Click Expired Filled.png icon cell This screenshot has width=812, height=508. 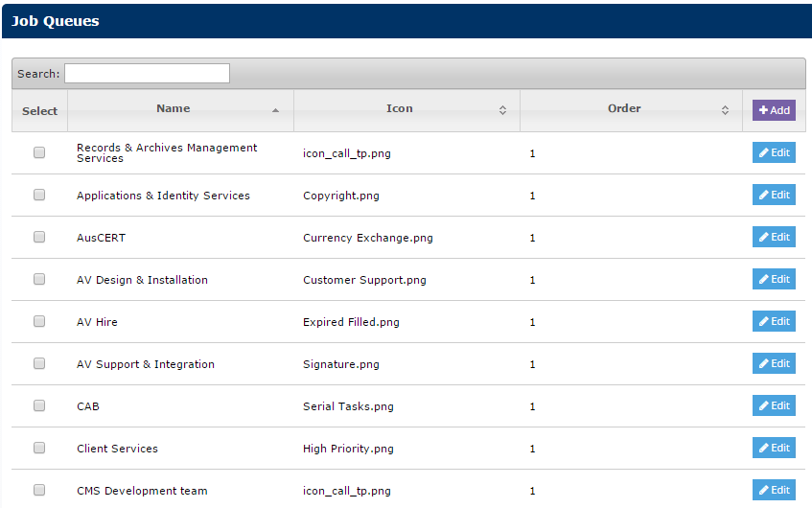pos(351,322)
